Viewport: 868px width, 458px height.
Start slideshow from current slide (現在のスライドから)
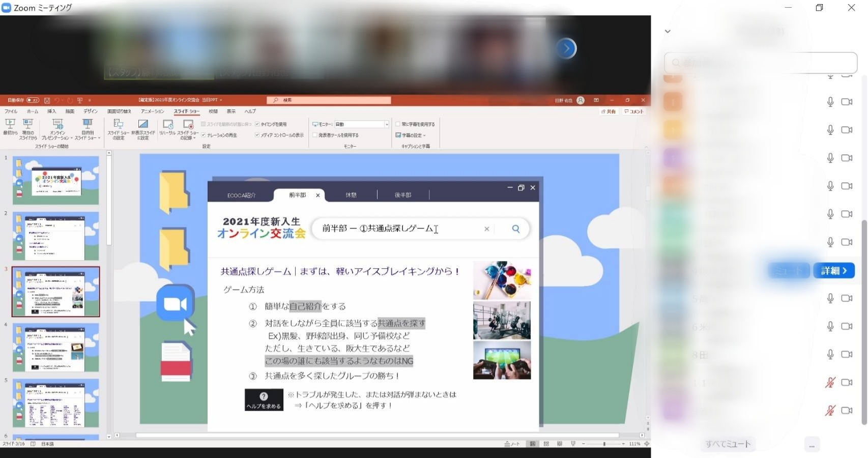pos(28,130)
